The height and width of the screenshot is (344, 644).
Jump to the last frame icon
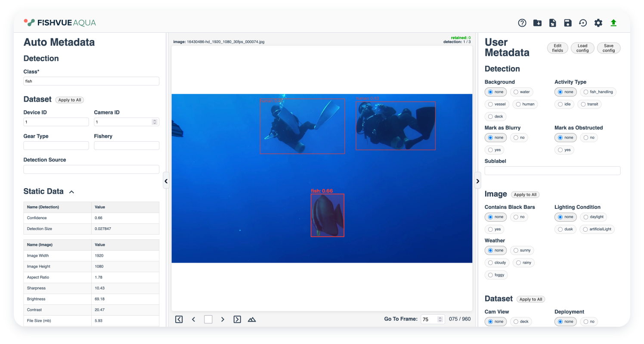237,319
